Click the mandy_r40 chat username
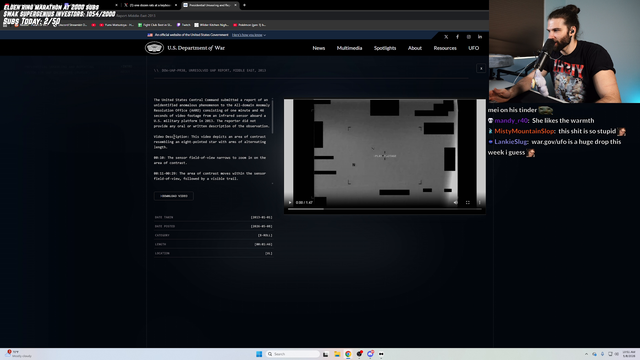The image size is (640, 360). (x=511, y=120)
